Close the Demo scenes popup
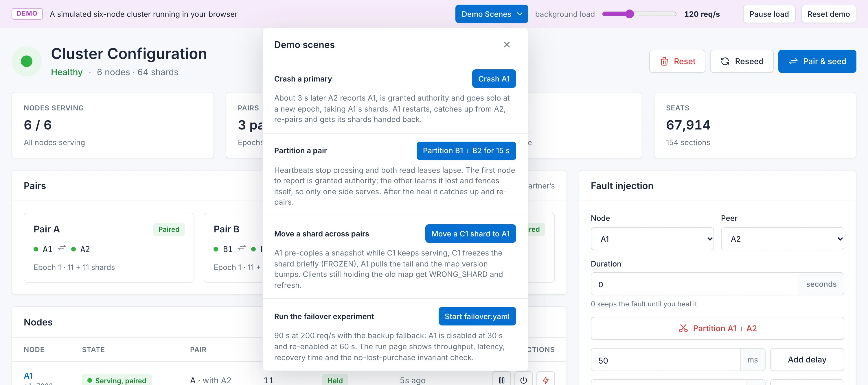The height and width of the screenshot is (385, 868). (507, 45)
